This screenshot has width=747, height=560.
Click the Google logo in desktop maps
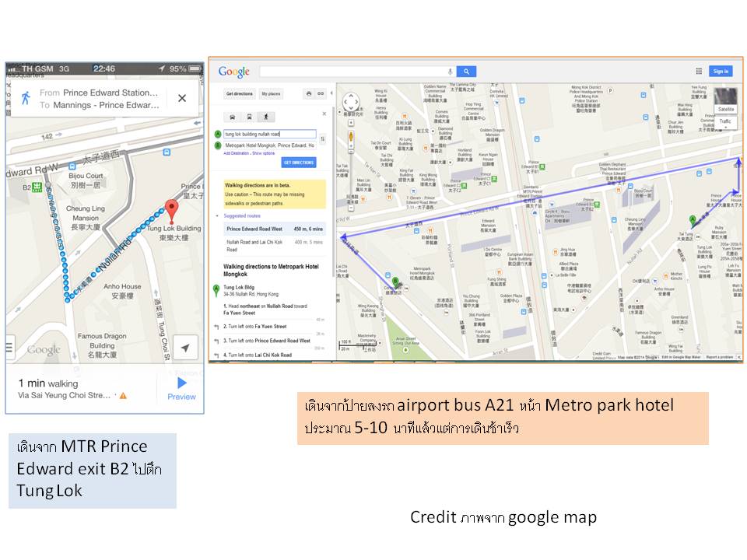[x=234, y=72]
